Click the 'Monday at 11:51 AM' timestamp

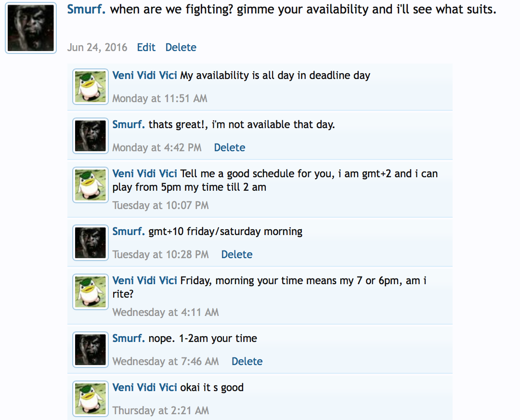(x=160, y=98)
